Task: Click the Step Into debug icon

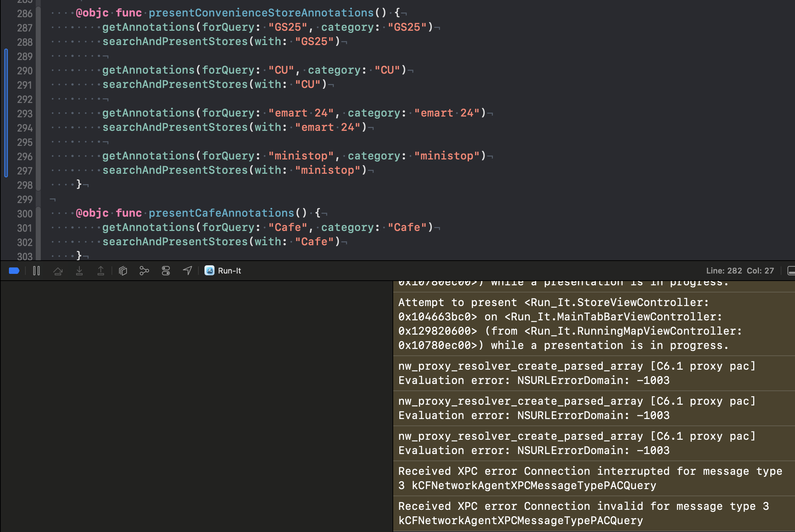Action: click(x=79, y=271)
